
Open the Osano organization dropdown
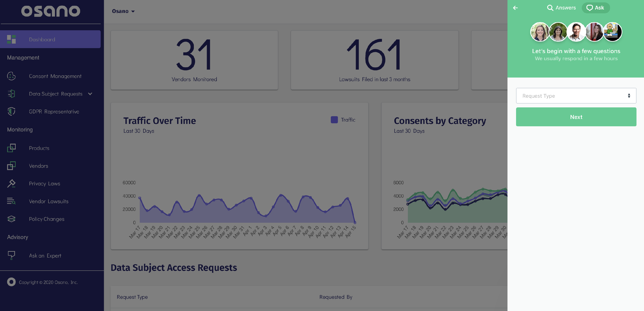pyautogui.click(x=123, y=11)
